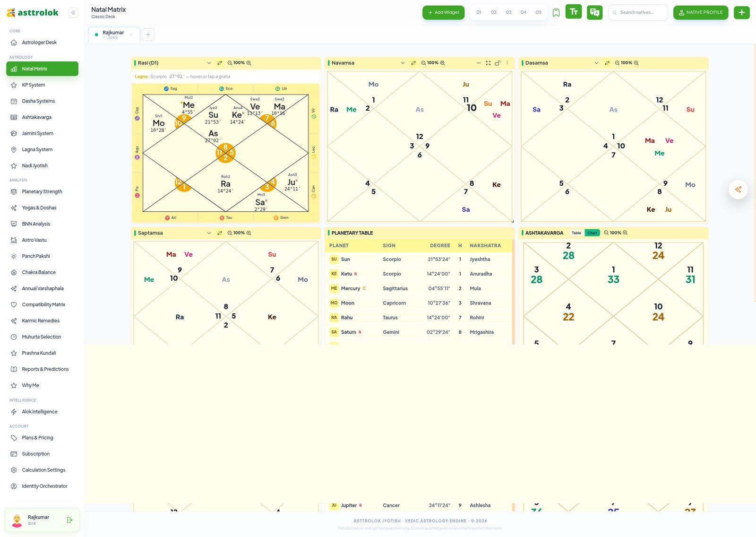Click the green plus button at far right
Screen dimensions: 756x537
741,12
